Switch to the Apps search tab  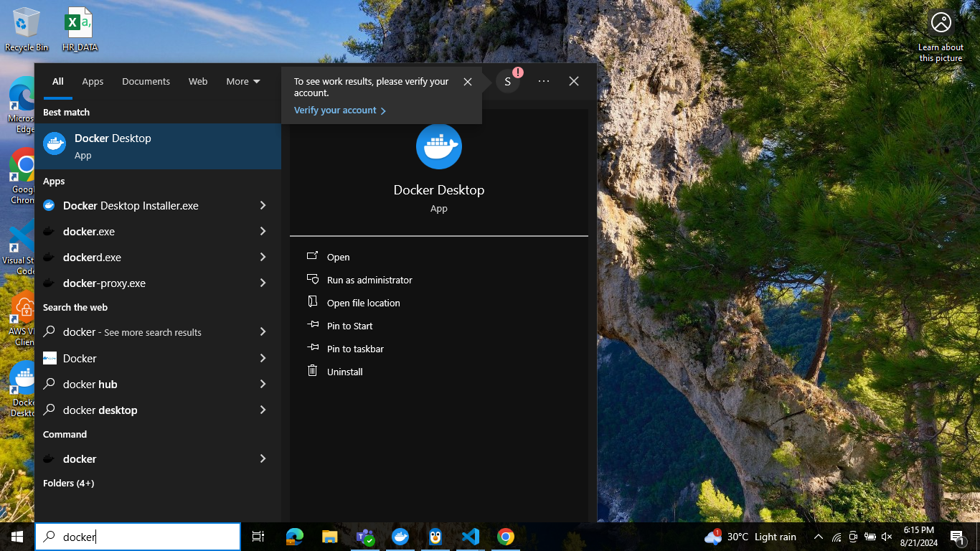93,81
